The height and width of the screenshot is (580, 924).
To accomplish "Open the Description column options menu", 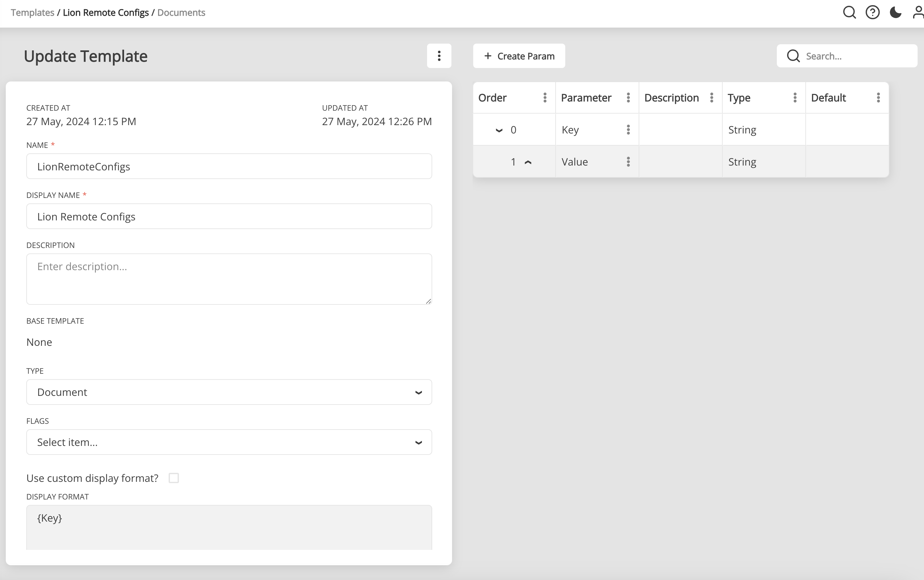I will (x=711, y=98).
